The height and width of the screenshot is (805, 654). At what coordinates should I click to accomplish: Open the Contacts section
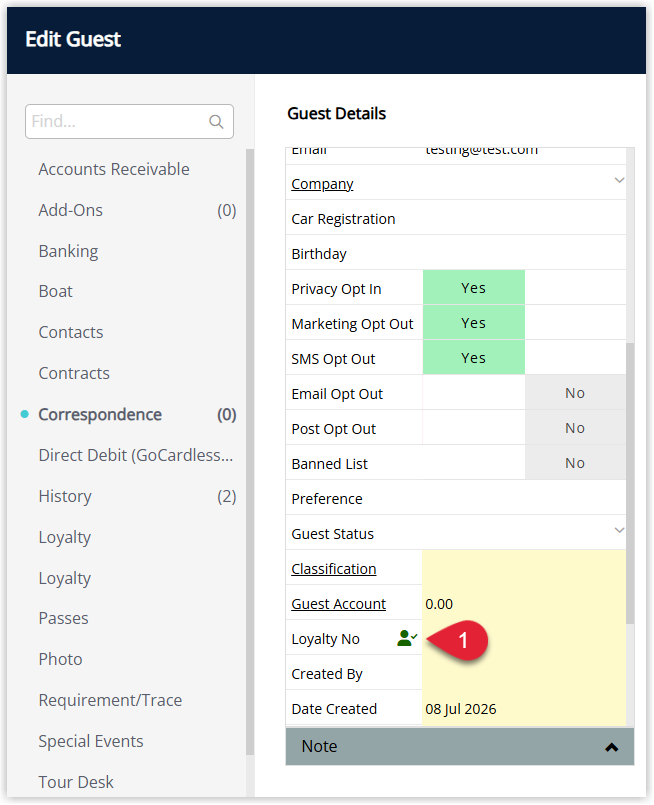coord(71,332)
